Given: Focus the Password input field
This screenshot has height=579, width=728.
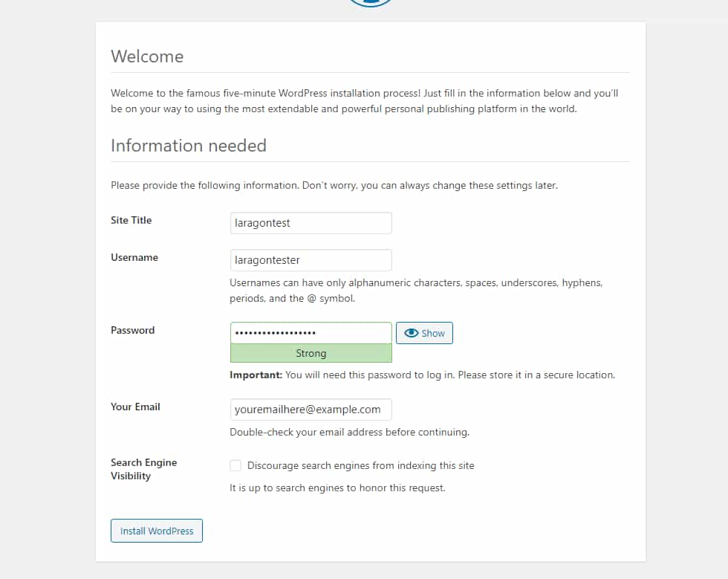Looking at the screenshot, I should (x=311, y=333).
